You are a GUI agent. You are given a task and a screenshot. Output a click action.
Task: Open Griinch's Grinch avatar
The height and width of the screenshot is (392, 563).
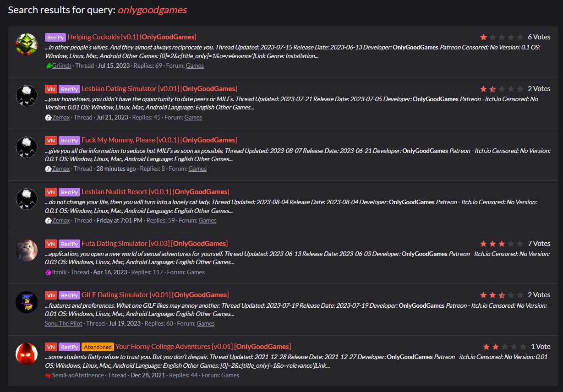click(x=27, y=44)
